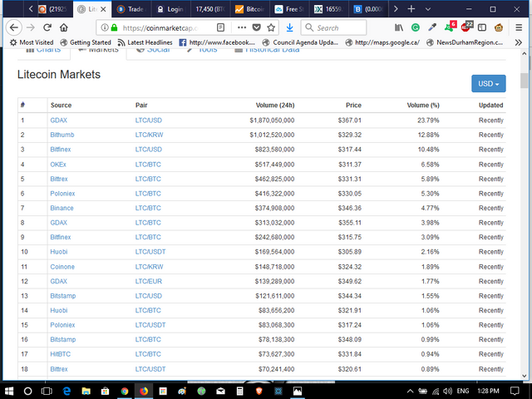Open Calculator from taskbar
The width and height of the screenshot is (532, 399).
[x=239, y=392]
